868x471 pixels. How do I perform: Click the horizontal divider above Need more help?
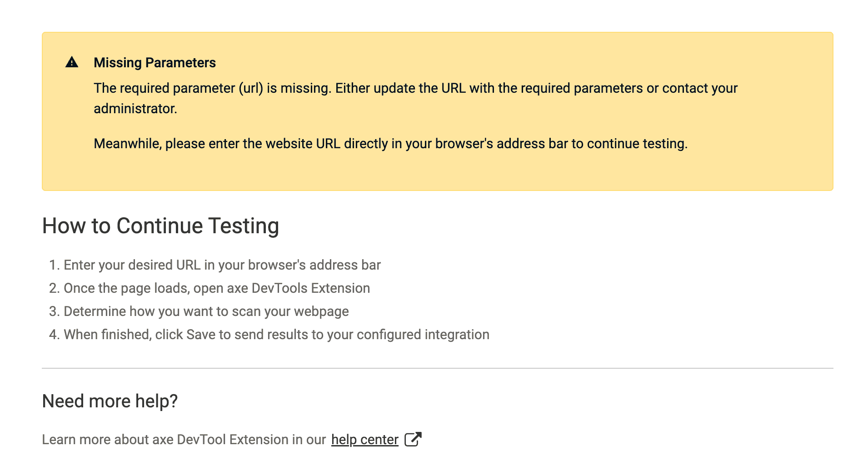[x=437, y=368]
